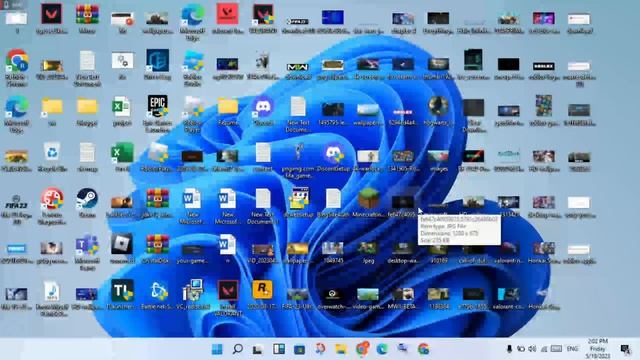Launch the Battle.net setup icon
640x360 pixels.
158,291
